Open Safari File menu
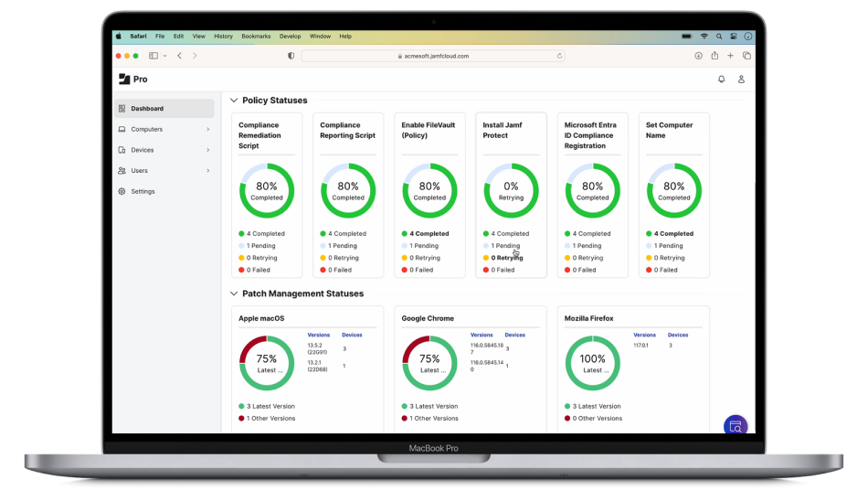 [160, 36]
